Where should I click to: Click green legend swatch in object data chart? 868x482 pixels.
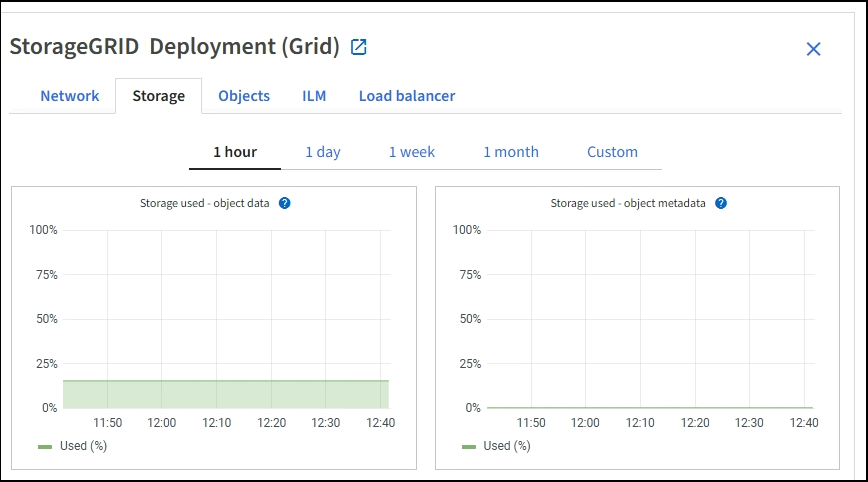click(x=45, y=446)
